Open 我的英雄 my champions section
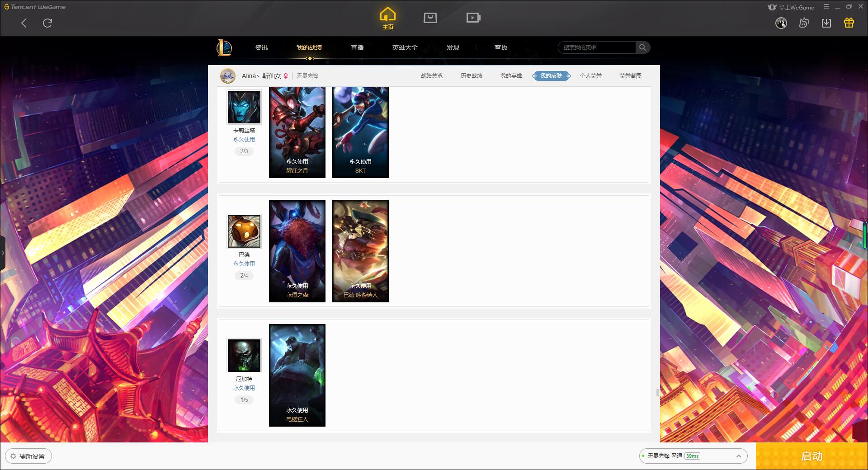This screenshot has height=470, width=868. click(x=511, y=76)
